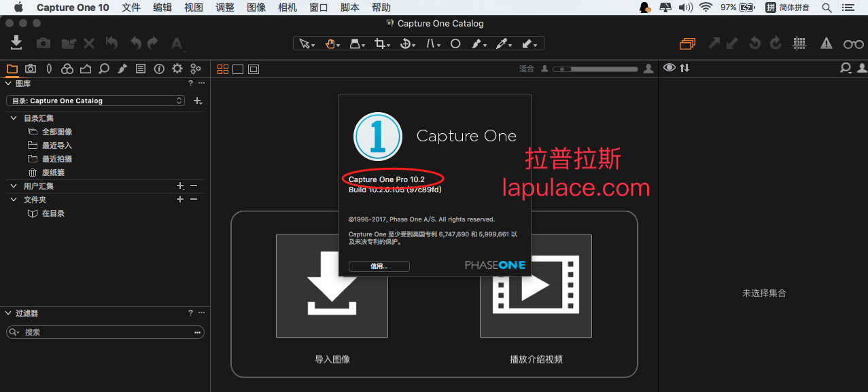Image resolution: width=868 pixels, height=392 pixels.
Task: Toggle proofing glasses icon
Action: click(x=853, y=44)
